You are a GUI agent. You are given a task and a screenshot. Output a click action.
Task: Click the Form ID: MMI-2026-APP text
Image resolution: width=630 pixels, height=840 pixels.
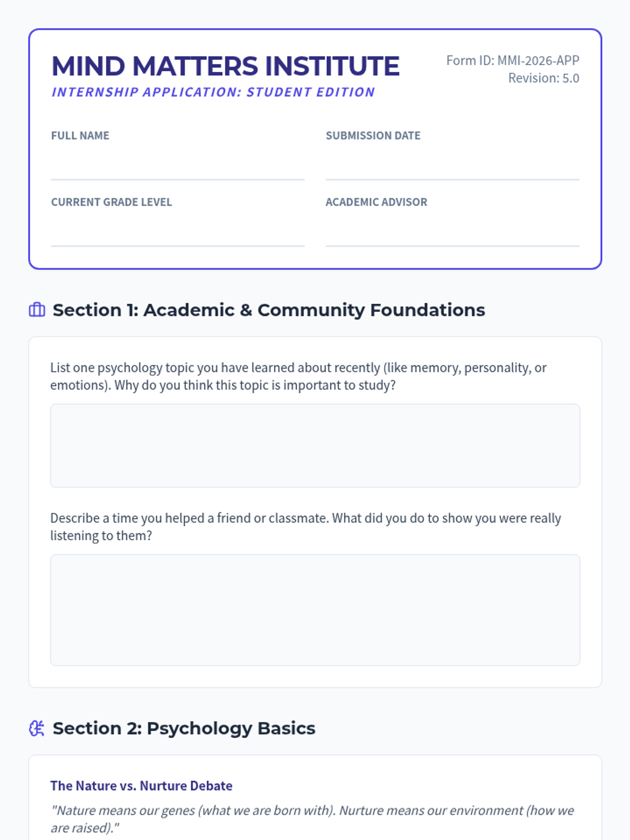click(512, 60)
